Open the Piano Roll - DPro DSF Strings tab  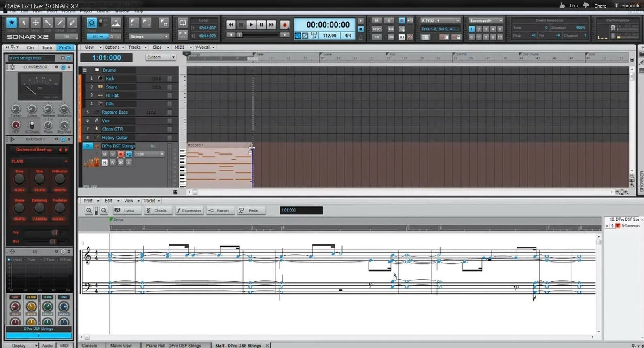(174, 346)
